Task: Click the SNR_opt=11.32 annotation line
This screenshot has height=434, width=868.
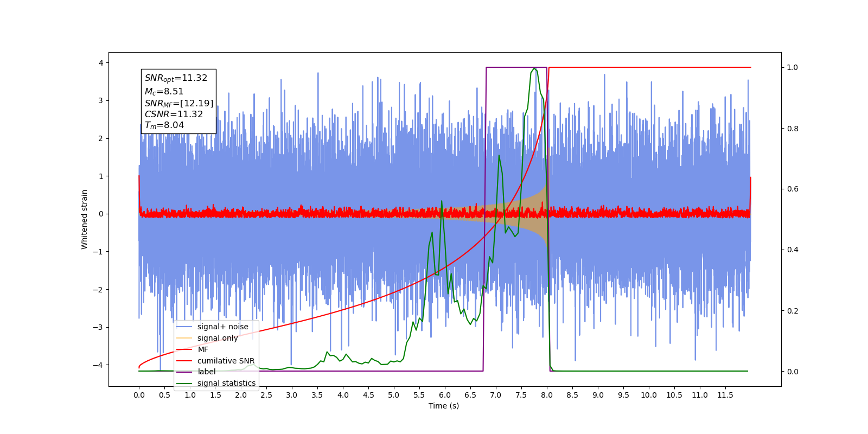Action: tap(176, 78)
